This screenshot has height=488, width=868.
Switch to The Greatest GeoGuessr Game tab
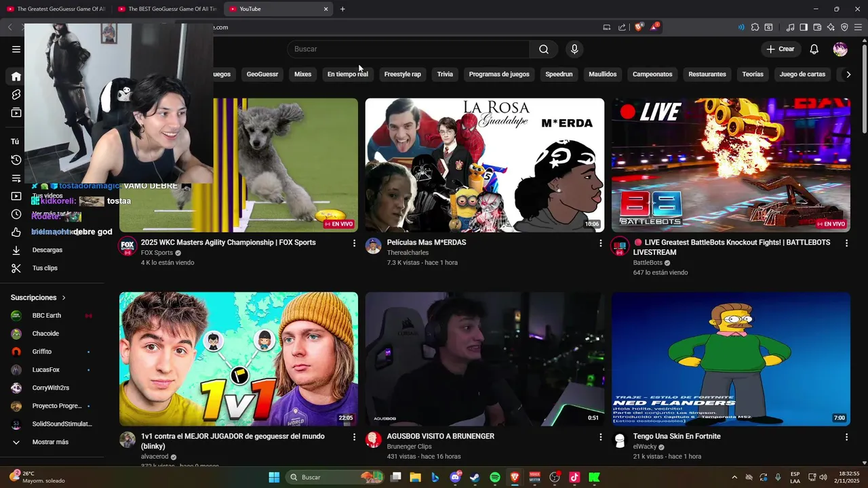click(56, 9)
